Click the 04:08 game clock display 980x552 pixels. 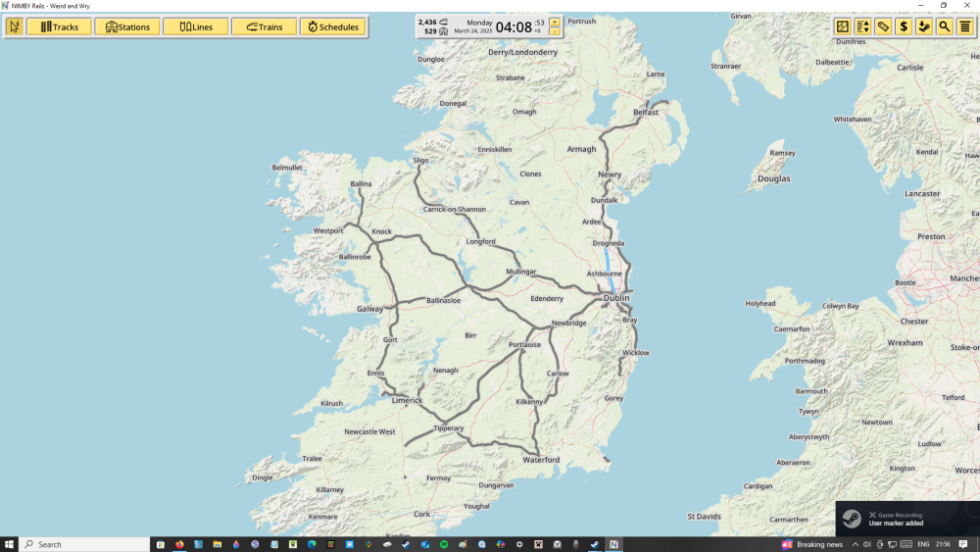tap(514, 27)
